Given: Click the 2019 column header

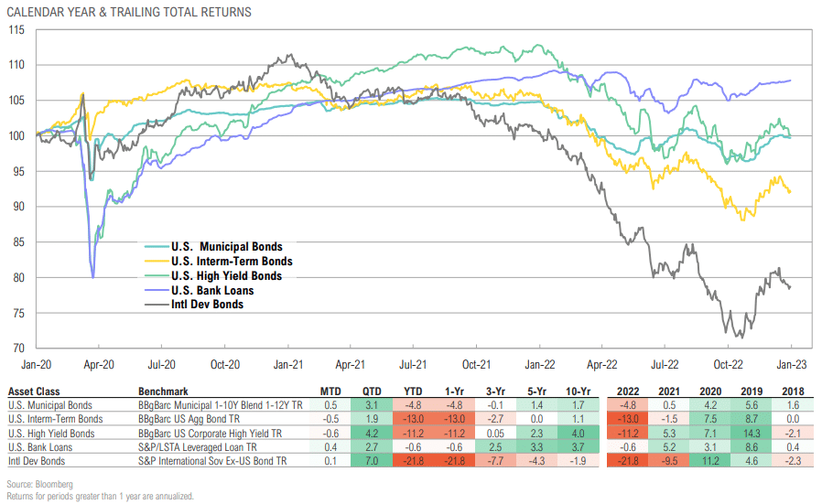Looking at the screenshot, I should coord(752,391).
